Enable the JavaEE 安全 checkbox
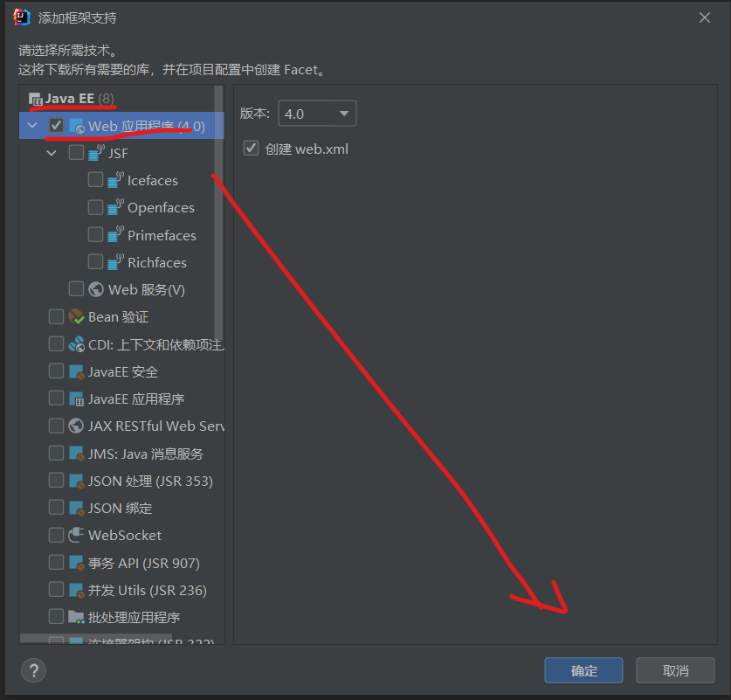The image size is (731, 700). click(x=56, y=371)
